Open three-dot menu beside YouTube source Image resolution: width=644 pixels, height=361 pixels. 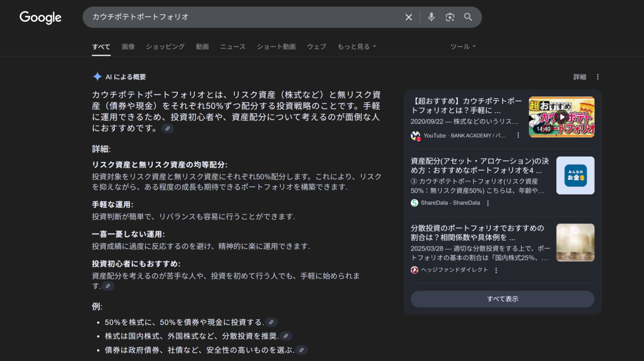[518, 136]
